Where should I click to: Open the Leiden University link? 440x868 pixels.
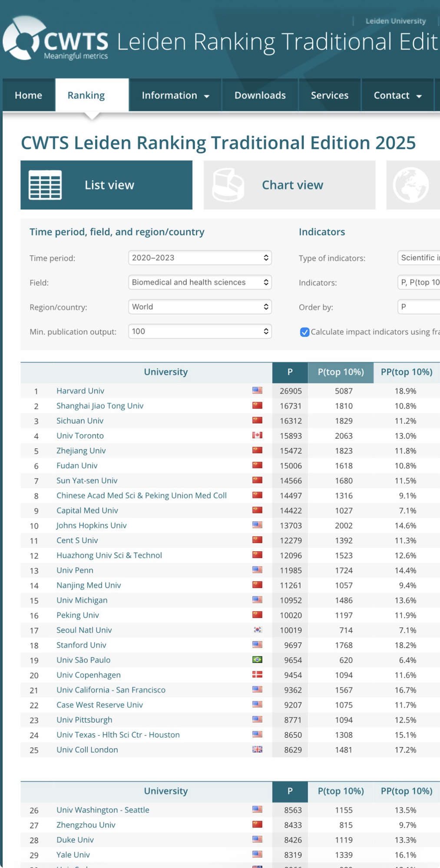pyautogui.click(x=395, y=21)
